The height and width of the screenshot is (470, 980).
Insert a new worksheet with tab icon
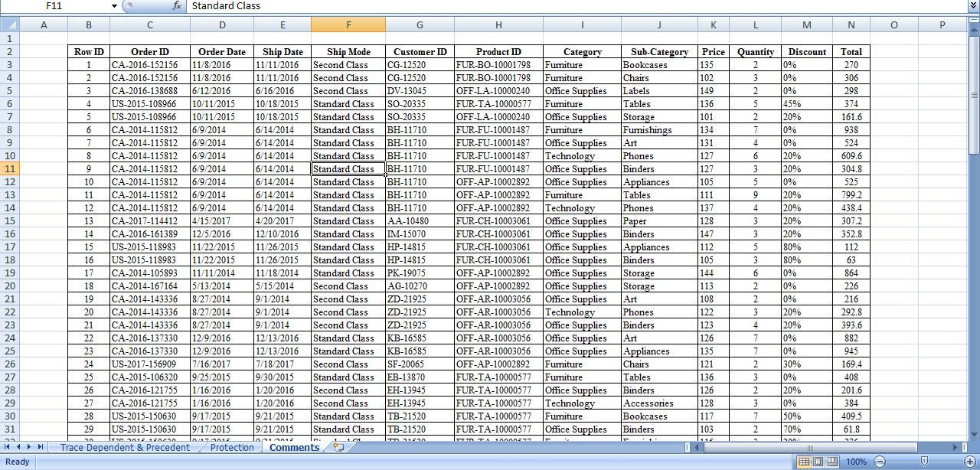pyautogui.click(x=338, y=447)
